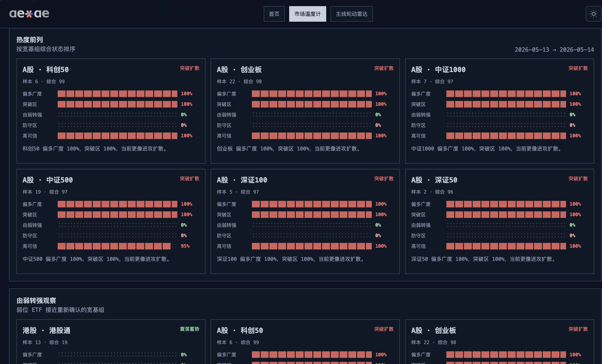Toggle light/dark theme sun icon

(x=593, y=14)
